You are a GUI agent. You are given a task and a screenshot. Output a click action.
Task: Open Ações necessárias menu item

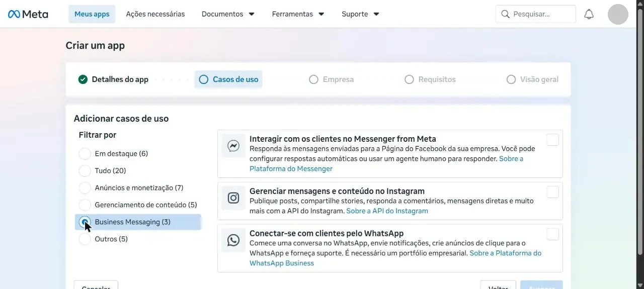[x=155, y=14]
